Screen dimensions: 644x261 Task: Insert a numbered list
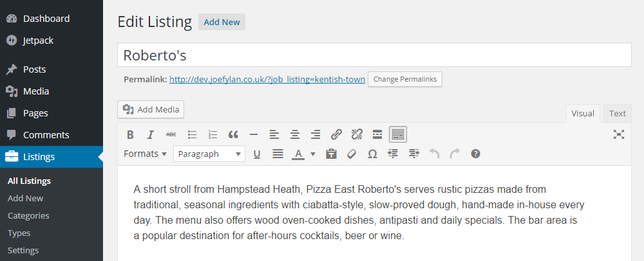213,134
